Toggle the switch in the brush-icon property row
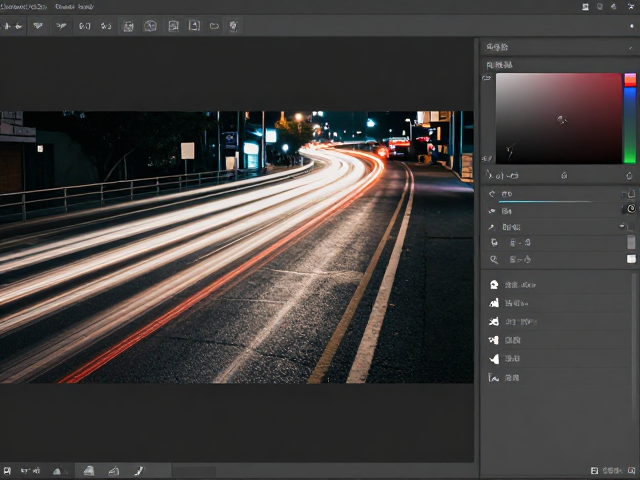640x480 pixels. 627,226
